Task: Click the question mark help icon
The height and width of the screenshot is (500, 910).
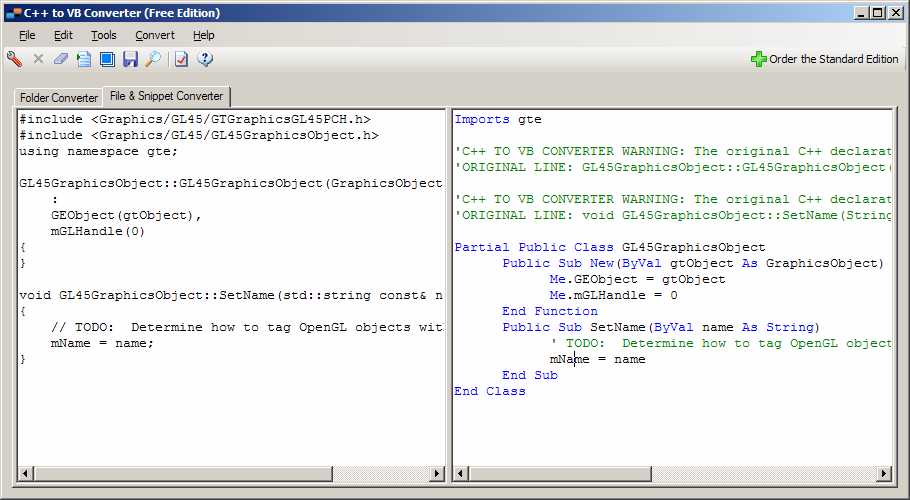Action: (x=205, y=59)
